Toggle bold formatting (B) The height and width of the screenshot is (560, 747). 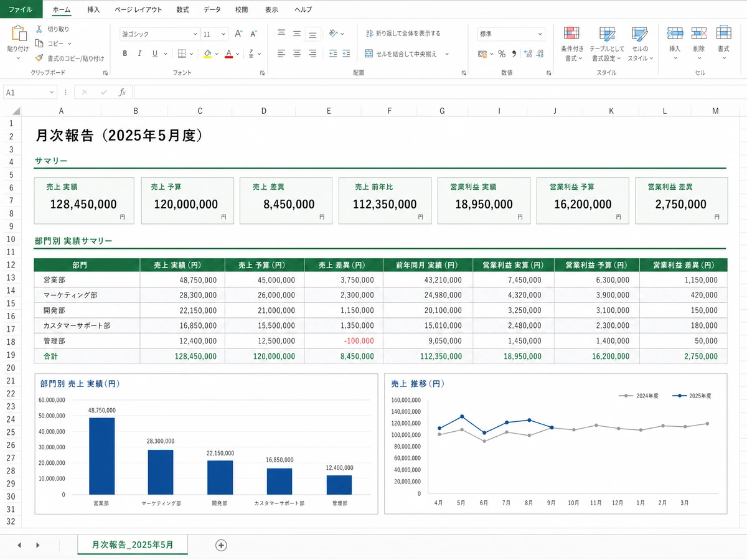pos(125,54)
